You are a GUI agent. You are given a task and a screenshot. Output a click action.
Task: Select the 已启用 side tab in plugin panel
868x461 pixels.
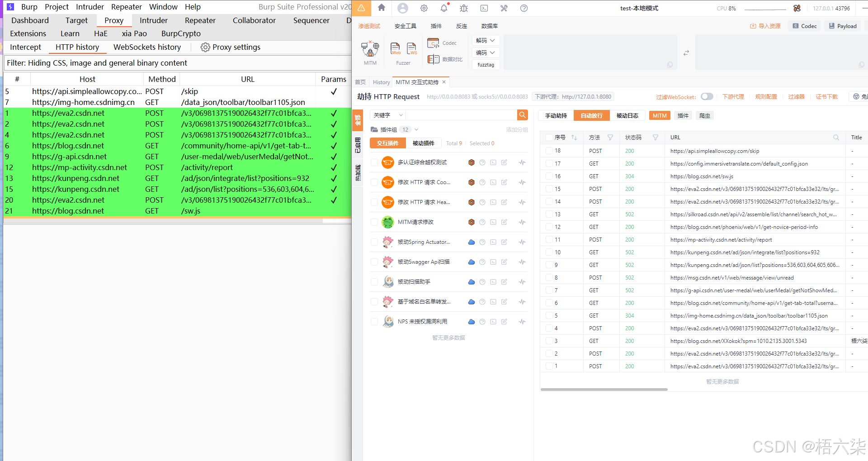click(358, 145)
